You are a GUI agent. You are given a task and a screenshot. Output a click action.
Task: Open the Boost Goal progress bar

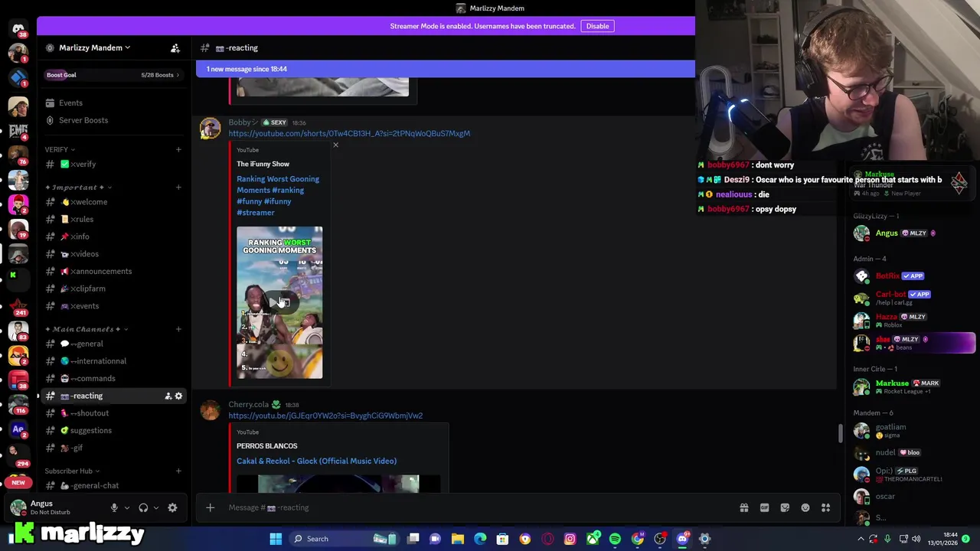(x=113, y=75)
